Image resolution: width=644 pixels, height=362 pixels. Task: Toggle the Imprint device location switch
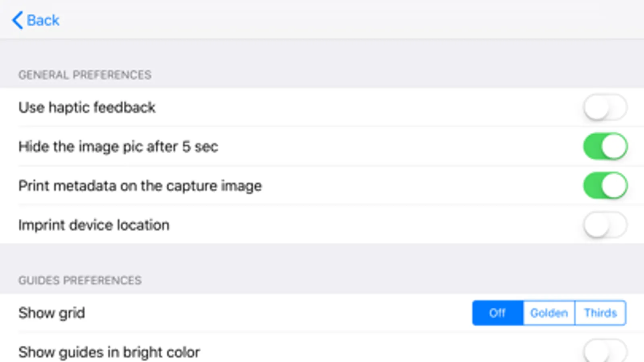(605, 225)
